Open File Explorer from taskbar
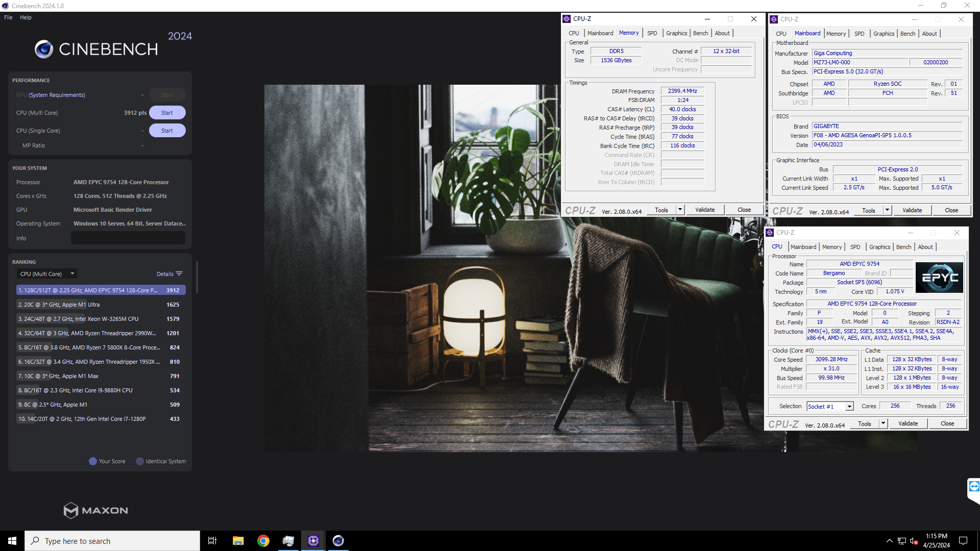980x551 pixels. (x=238, y=541)
